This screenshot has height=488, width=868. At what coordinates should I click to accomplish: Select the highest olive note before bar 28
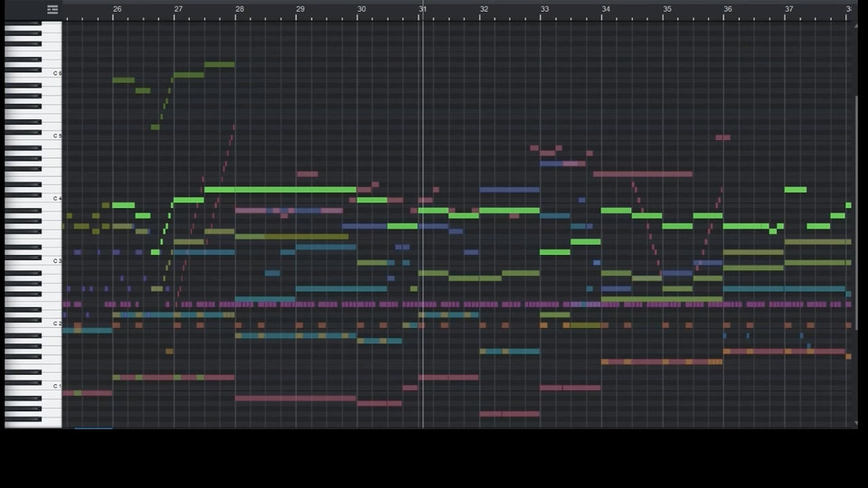[x=219, y=65]
